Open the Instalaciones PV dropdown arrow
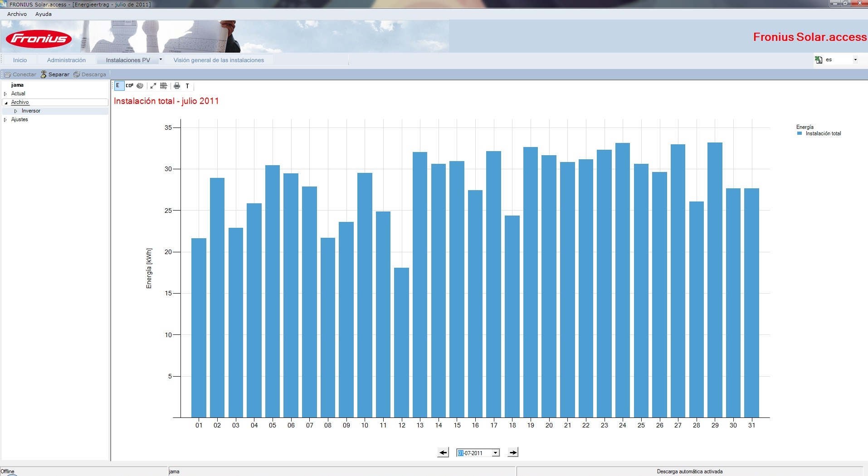Viewport: 868px width, 476px height. point(161,59)
